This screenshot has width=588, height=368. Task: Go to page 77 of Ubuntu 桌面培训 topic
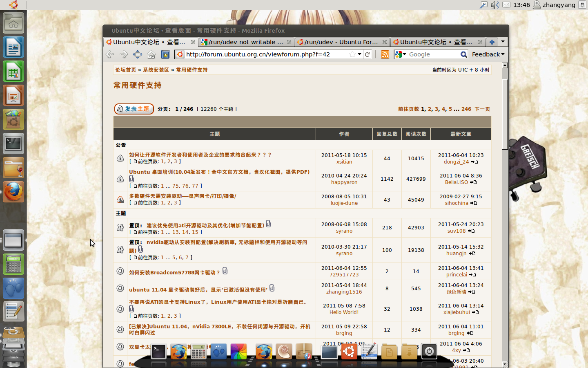[195, 186]
